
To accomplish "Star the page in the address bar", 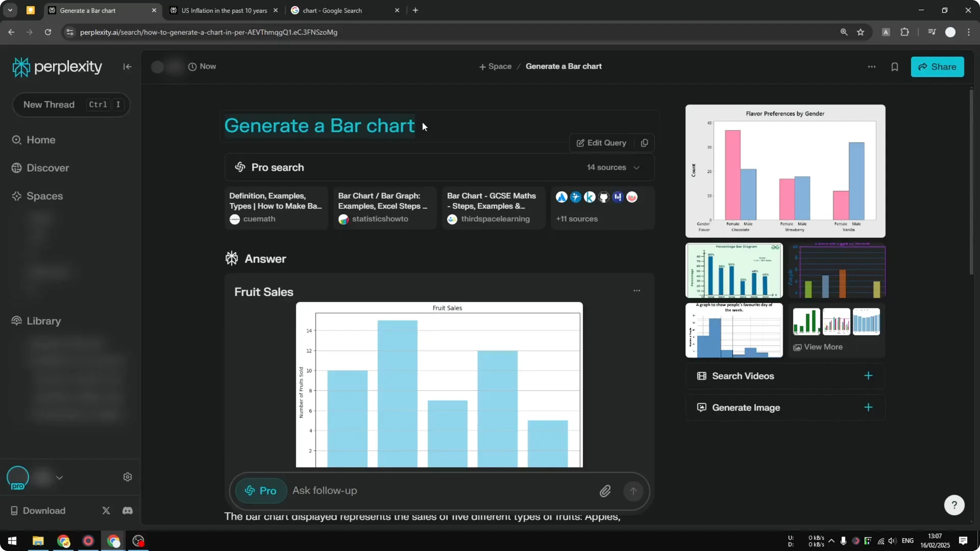I will coord(861,32).
